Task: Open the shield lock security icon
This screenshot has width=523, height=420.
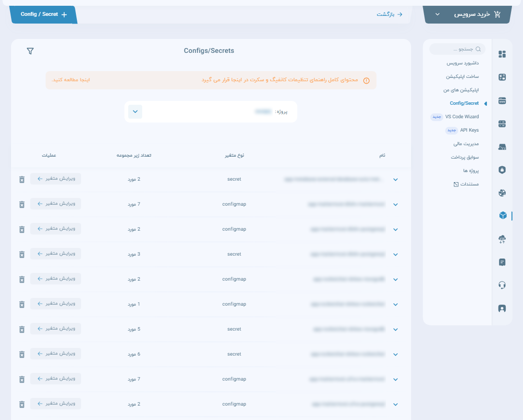Action: (502, 170)
